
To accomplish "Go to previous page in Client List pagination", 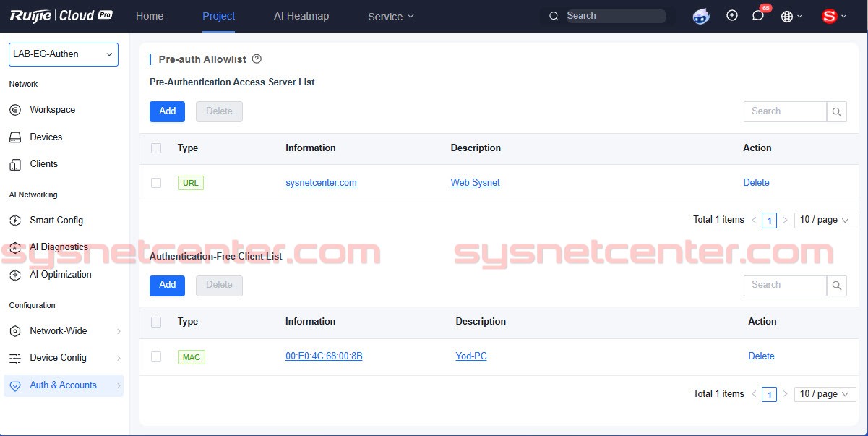I will click(754, 394).
